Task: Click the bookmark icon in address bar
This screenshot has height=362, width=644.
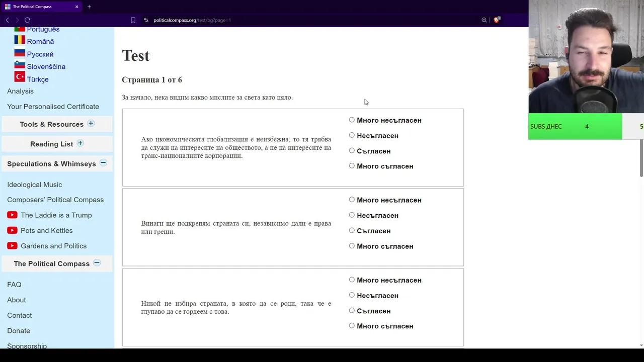Action: click(x=133, y=20)
